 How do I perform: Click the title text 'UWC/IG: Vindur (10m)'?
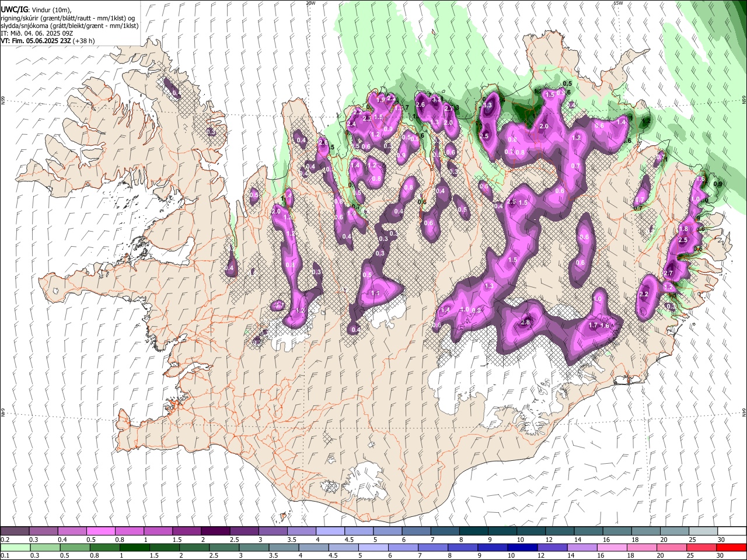[36, 9]
